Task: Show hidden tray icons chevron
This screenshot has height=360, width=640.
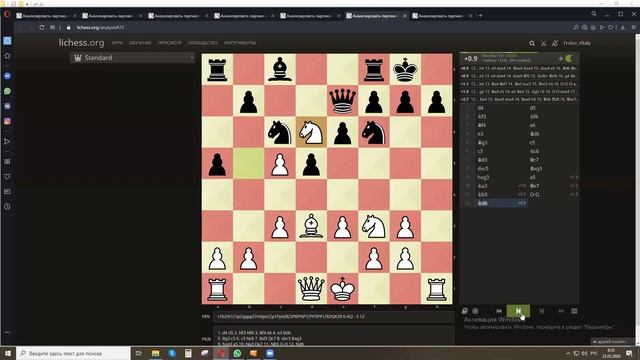Action: 568,353
